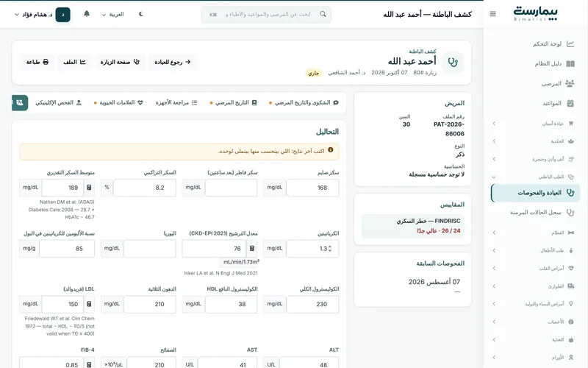Switch to التاريخ المرضي tab
Viewport: 588px width, 368px height.
pyautogui.click(x=233, y=102)
